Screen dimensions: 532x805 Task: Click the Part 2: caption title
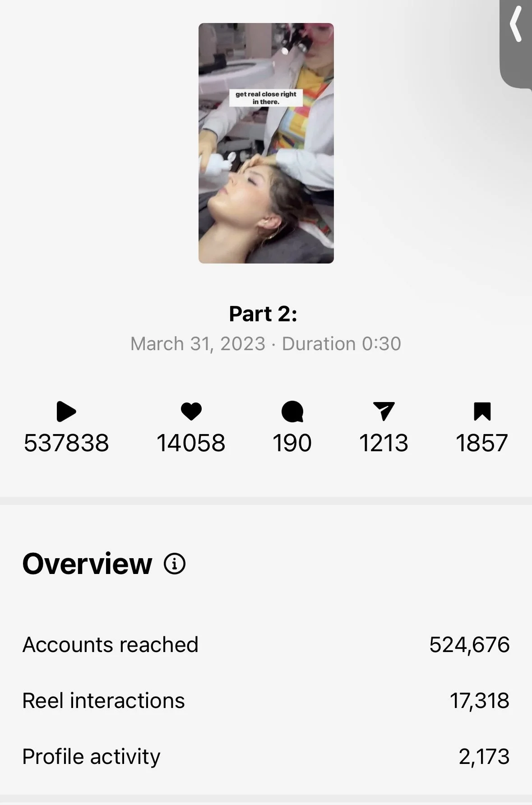coord(263,314)
